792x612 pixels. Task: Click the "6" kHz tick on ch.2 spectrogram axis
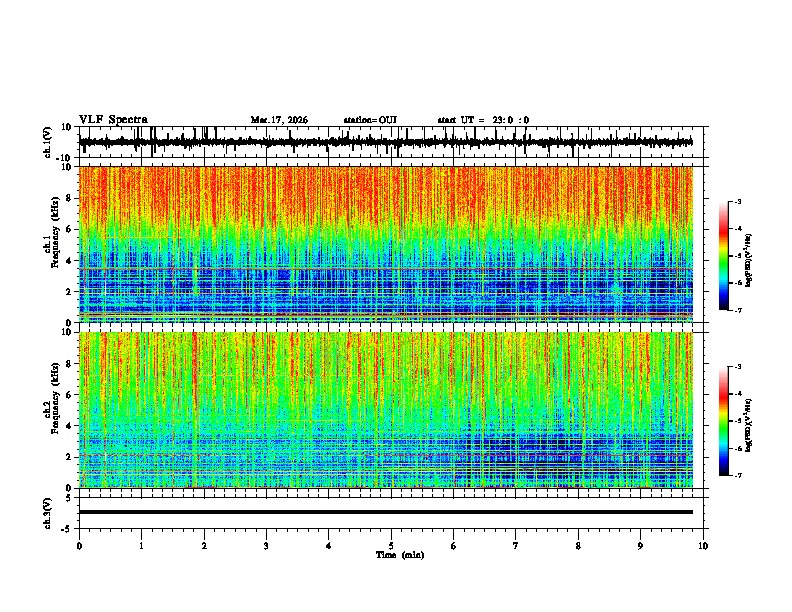point(70,394)
